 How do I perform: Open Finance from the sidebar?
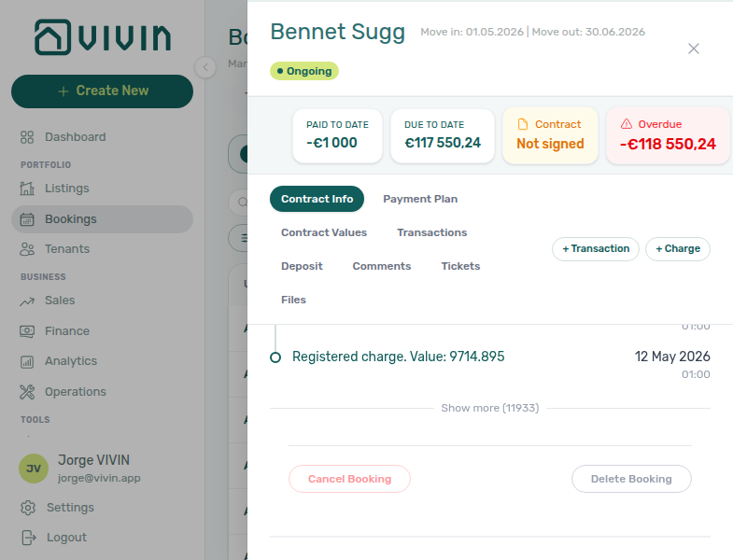[103, 331]
